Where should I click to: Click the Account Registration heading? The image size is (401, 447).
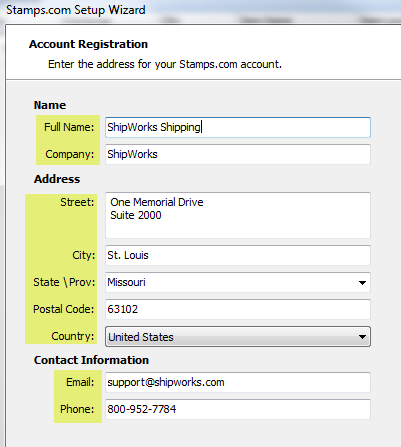tap(88, 44)
